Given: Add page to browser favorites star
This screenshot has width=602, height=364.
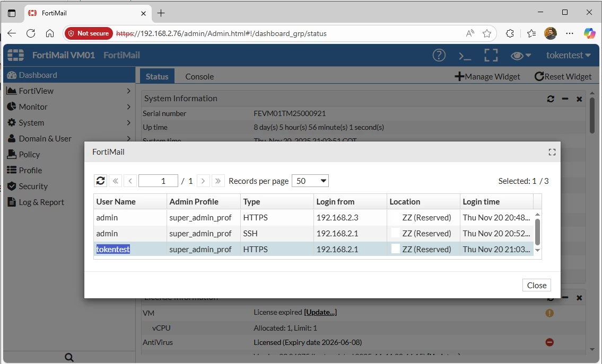Looking at the screenshot, I should click(x=487, y=33).
